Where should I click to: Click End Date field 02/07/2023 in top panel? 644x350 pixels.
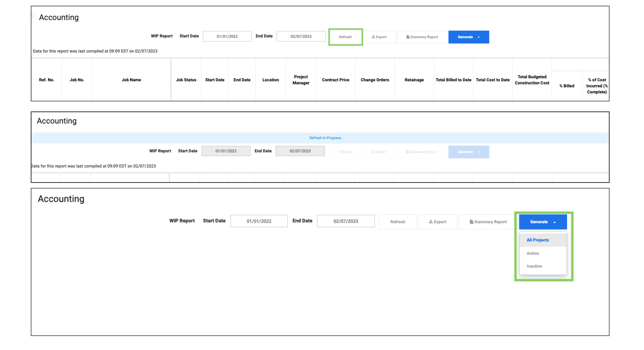pos(301,36)
